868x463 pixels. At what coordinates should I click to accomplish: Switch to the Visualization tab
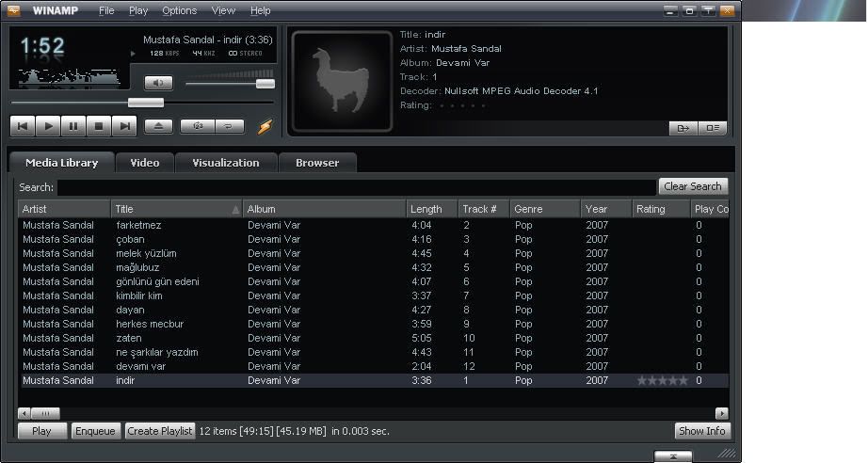click(225, 163)
